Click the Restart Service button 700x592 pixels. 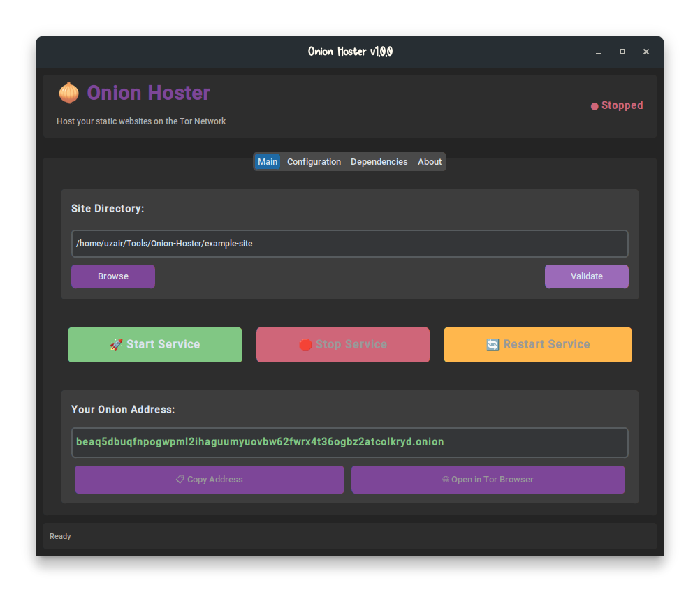pos(537,344)
